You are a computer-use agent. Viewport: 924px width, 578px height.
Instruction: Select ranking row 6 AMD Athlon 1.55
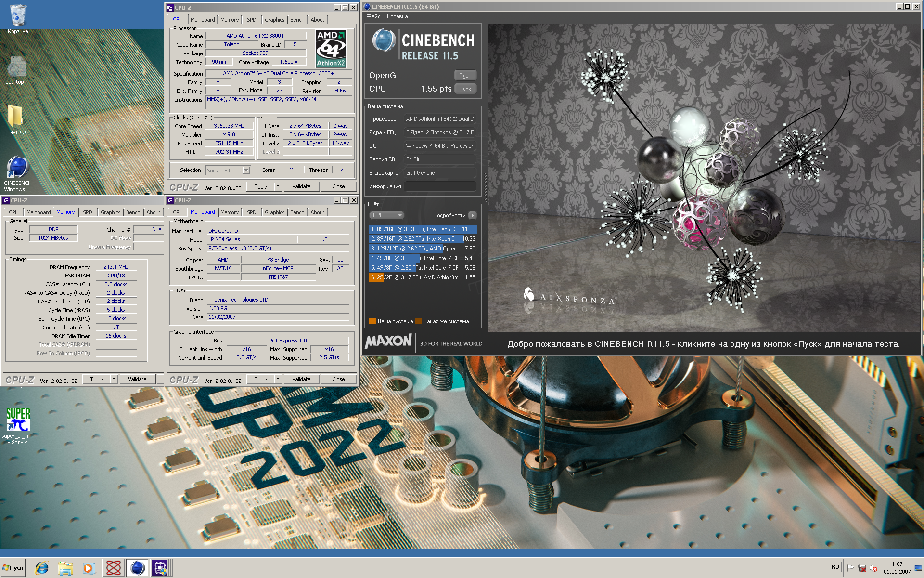point(423,277)
